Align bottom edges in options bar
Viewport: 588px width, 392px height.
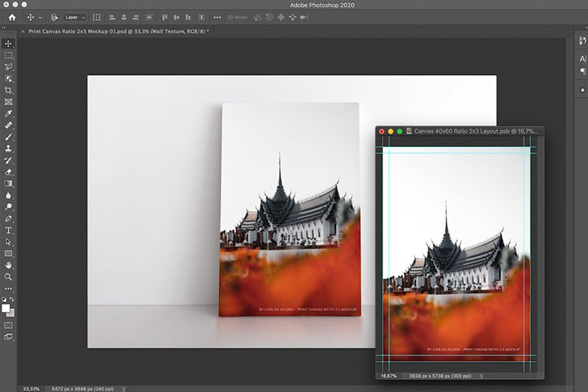pos(188,17)
